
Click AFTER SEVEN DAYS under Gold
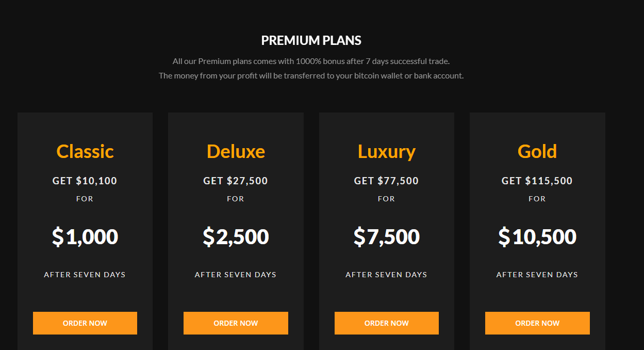[x=537, y=275]
